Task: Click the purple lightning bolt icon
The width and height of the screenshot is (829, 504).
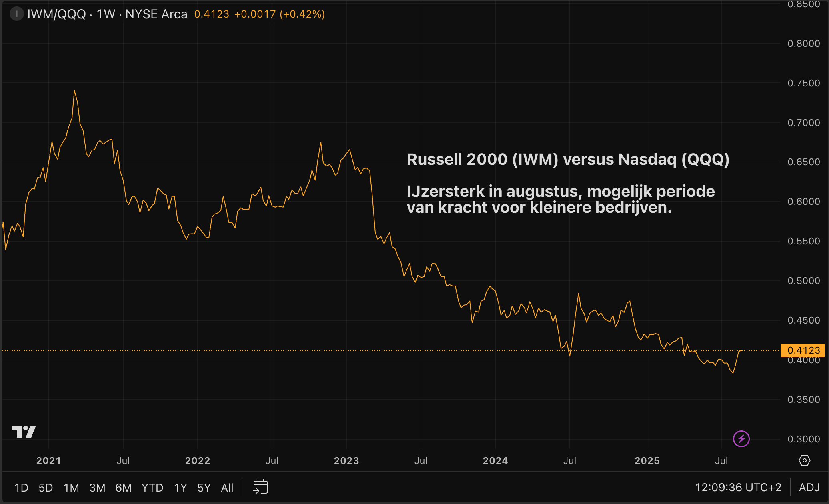Action: [x=741, y=439]
